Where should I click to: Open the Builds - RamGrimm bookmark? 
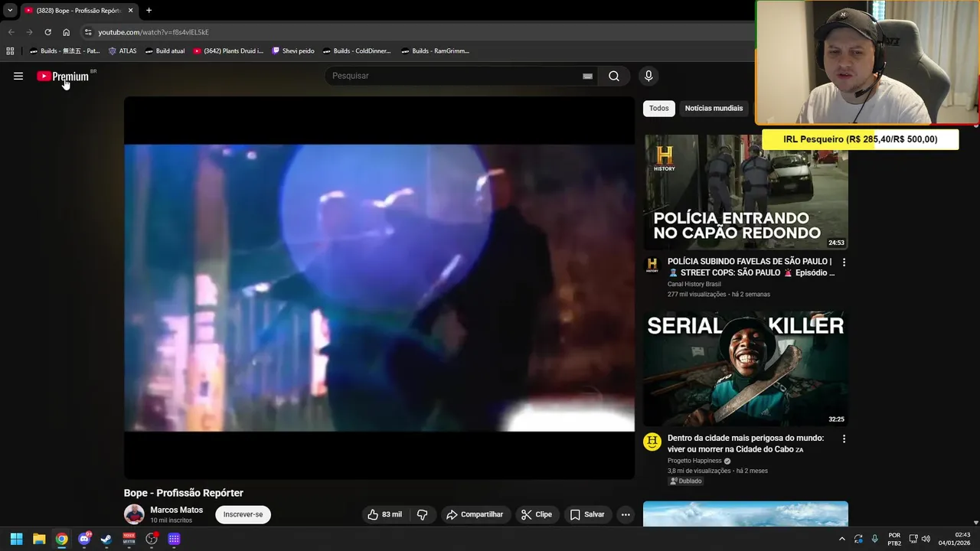[435, 51]
